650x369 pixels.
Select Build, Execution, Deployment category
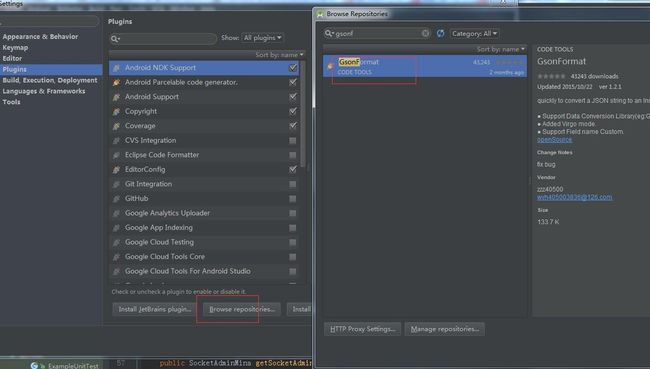click(x=50, y=80)
